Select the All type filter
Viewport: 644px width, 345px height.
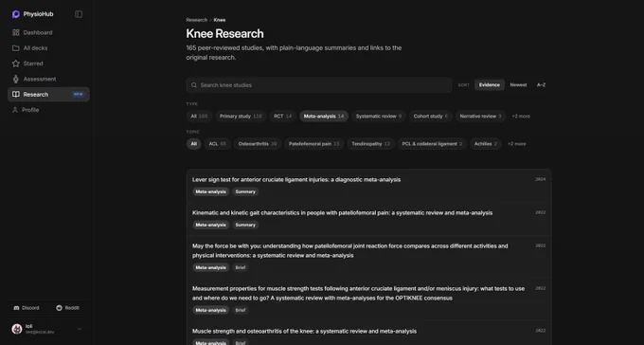199,117
